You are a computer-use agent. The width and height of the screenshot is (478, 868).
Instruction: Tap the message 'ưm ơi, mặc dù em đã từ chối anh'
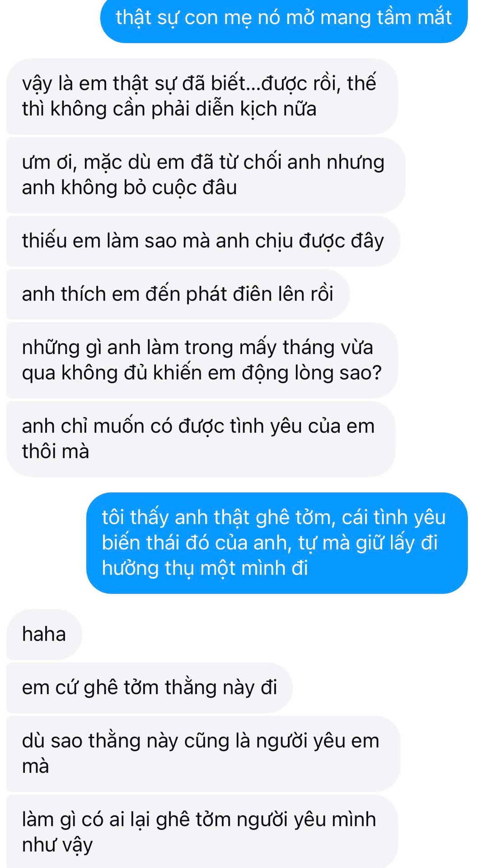tap(206, 175)
